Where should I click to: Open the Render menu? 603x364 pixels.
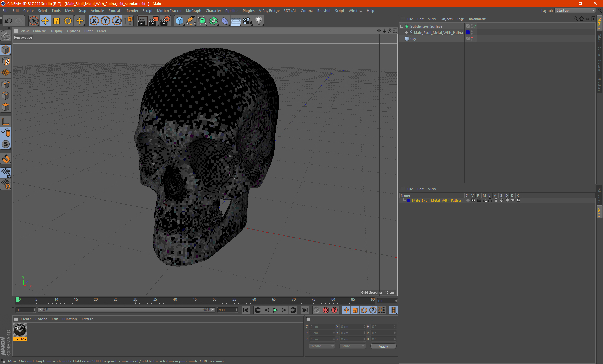pyautogui.click(x=132, y=11)
